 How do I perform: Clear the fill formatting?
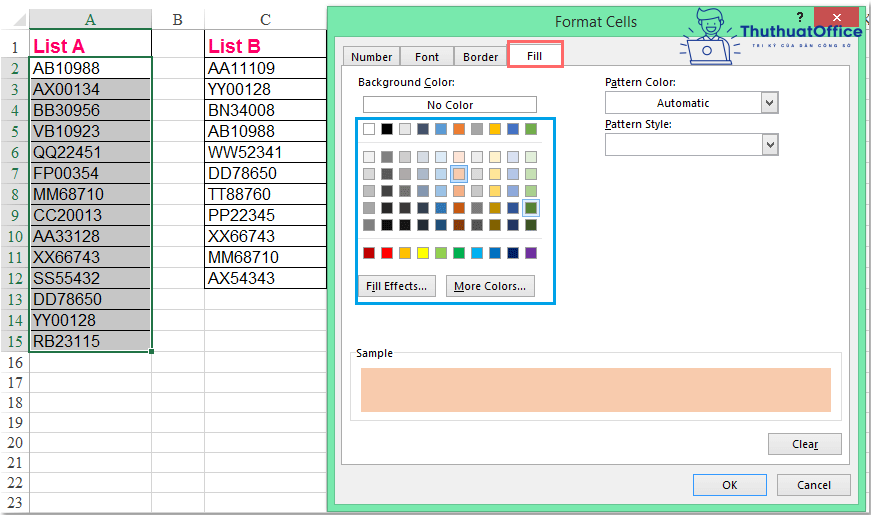tap(805, 444)
